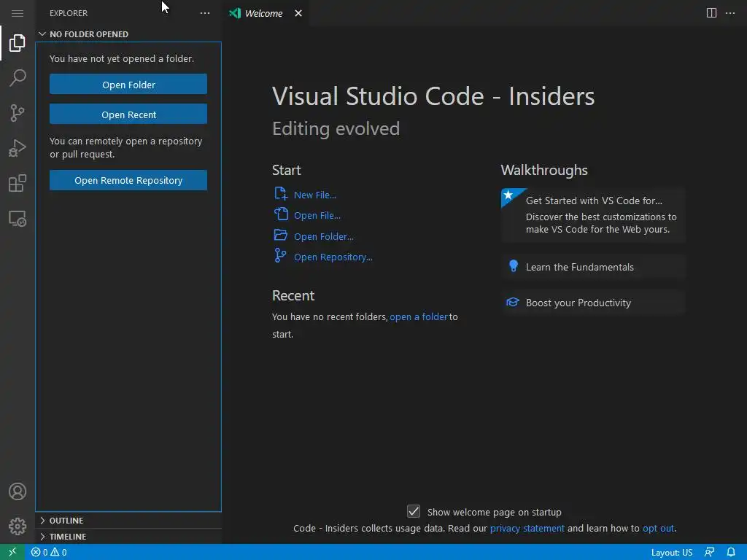This screenshot has height=560, width=747.
Task: Expand the Timeline section
Action: (x=68, y=537)
